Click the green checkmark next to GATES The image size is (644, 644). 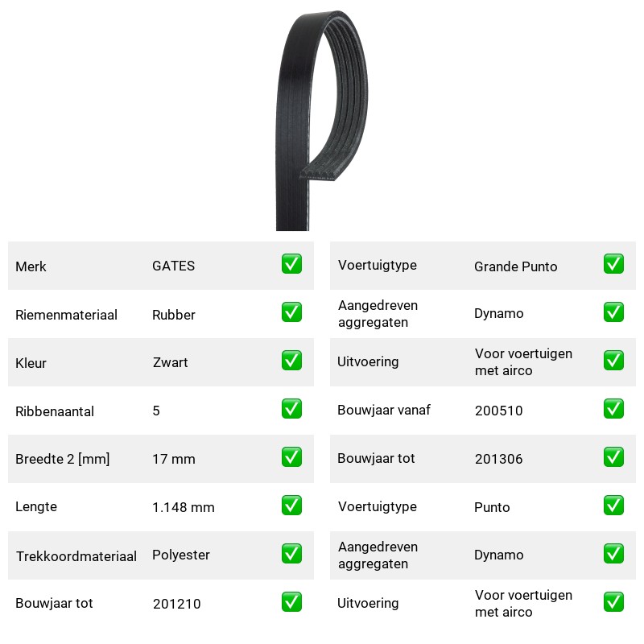point(291,264)
